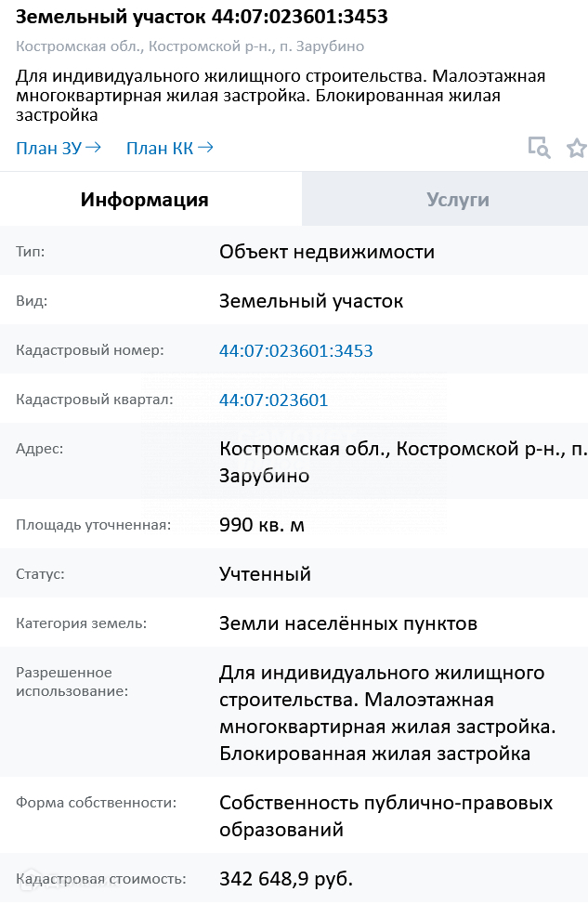Viewport: 588px width, 905px height.
Task: Open cadastral number link in Кадастровый номер row
Action: pyautogui.click(x=295, y=351)
